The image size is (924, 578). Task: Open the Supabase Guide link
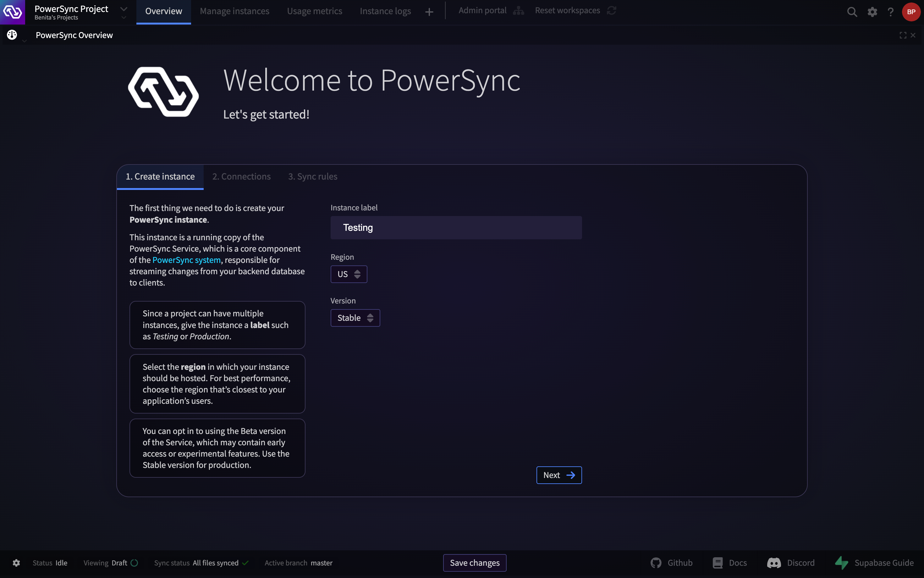(874, 563)
